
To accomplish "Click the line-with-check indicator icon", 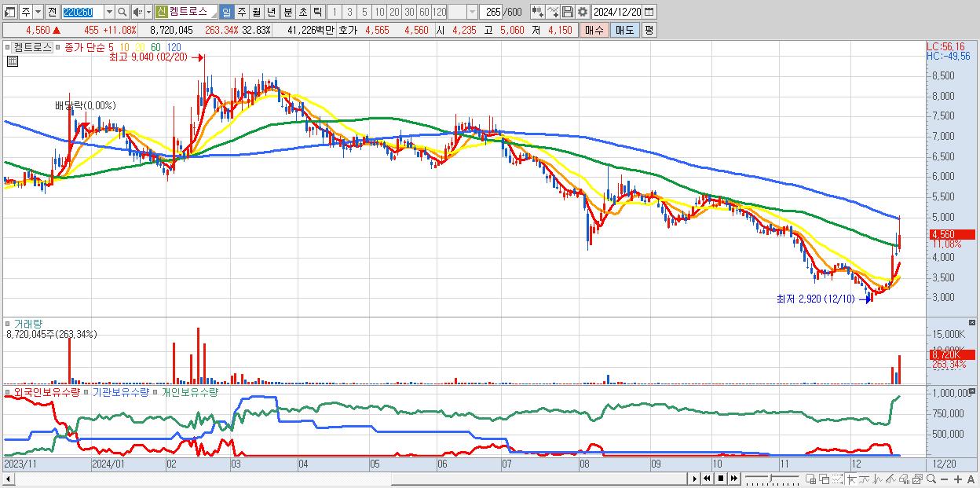I will (x=552, y=12).
